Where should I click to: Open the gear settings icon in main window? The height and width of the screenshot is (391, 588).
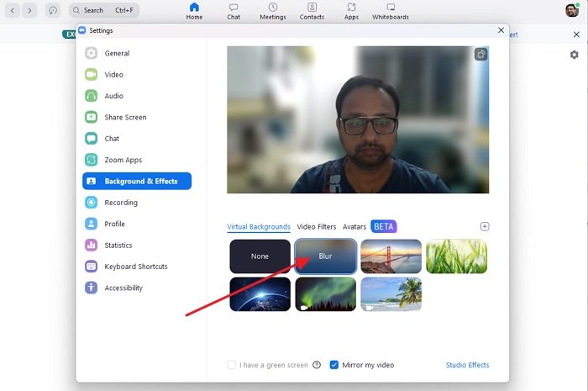click(x=574, y=55)
